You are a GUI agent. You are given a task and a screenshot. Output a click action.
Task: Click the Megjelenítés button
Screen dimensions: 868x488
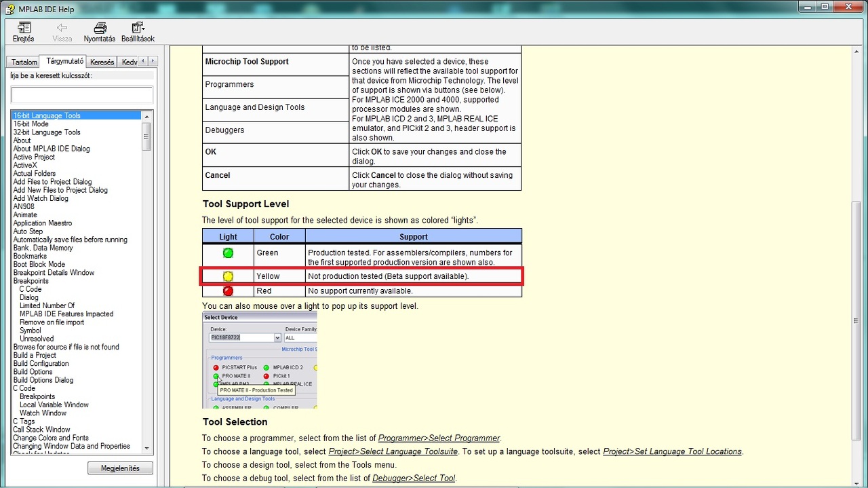[120, 468]
